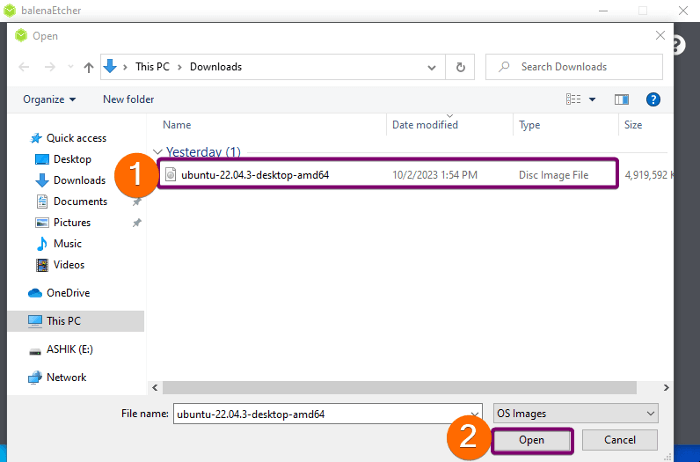Open the OS Images file type dropdown
The image size is (700, 462).
click(575, 413)
